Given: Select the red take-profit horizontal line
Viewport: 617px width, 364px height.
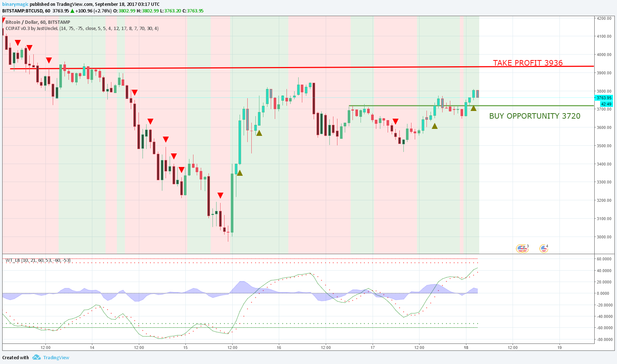Looking at the screenshot, I should [x=302, y=67].
